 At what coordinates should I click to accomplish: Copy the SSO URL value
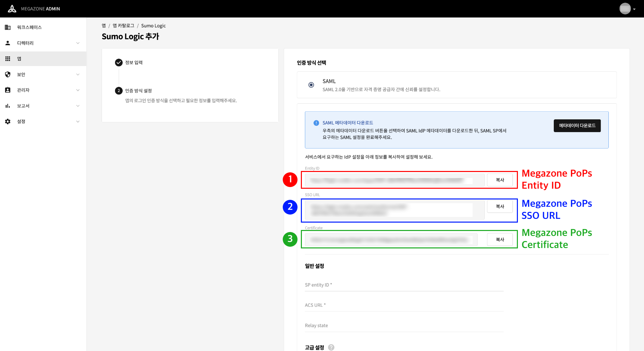[500, 207]
